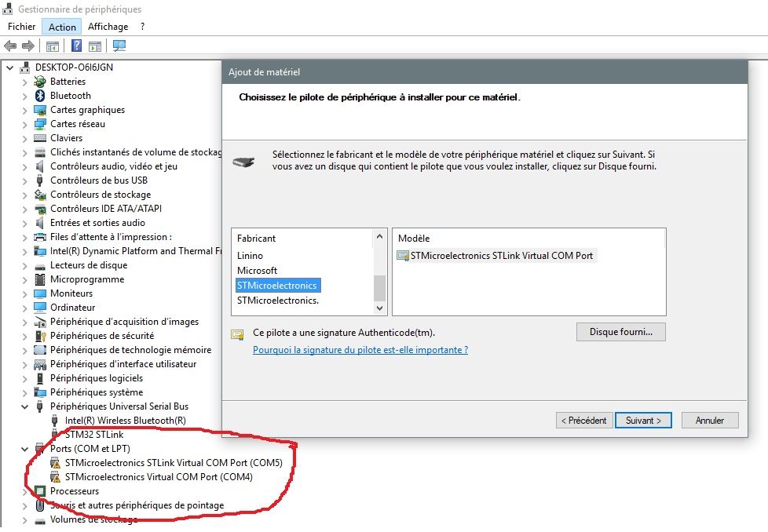Open the Fichier menu
The image size is (768, 532).
[21, 27]
